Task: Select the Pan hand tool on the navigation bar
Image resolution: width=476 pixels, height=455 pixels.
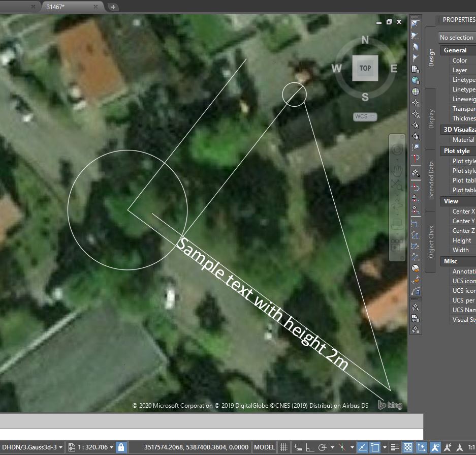Action: point(398,169)
